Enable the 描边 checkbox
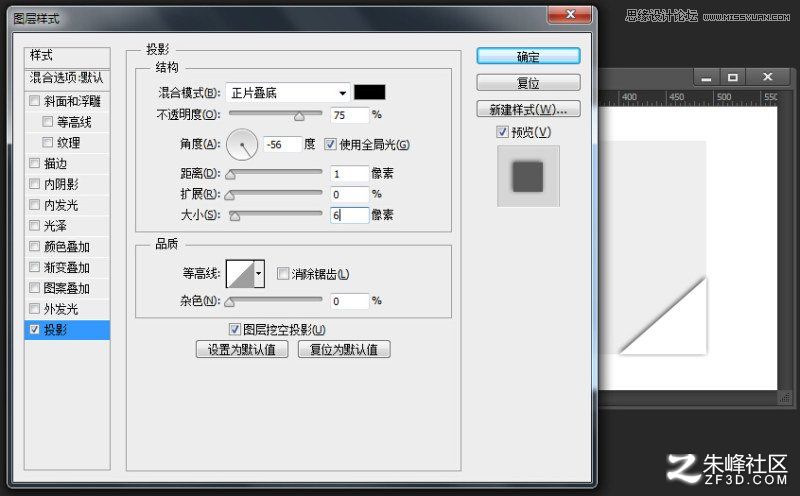Viewport: 800px width, 496px height. (34, 163)
